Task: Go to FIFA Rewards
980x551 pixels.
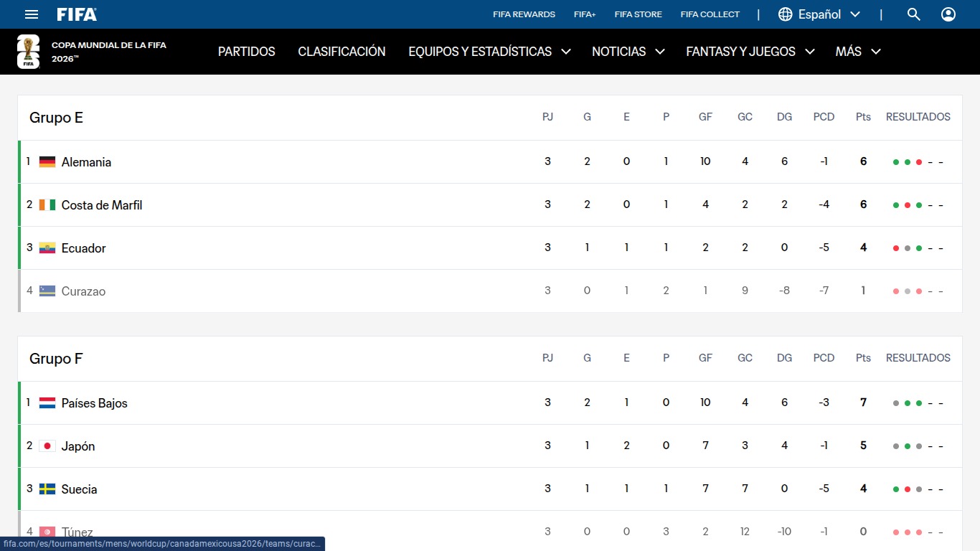Action: (x=524, y=14)
